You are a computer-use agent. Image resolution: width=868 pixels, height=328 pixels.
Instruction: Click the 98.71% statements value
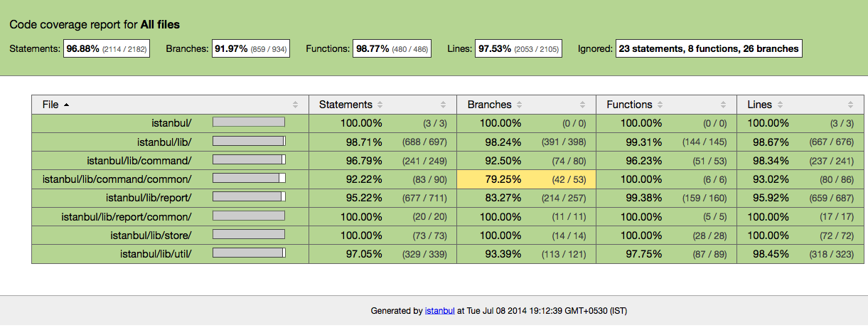(x=364, y=142)
